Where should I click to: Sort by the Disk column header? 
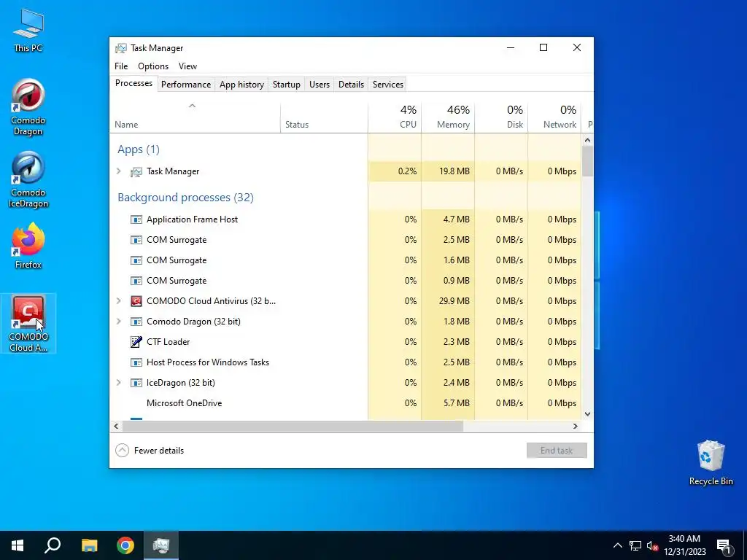[502, 117]
